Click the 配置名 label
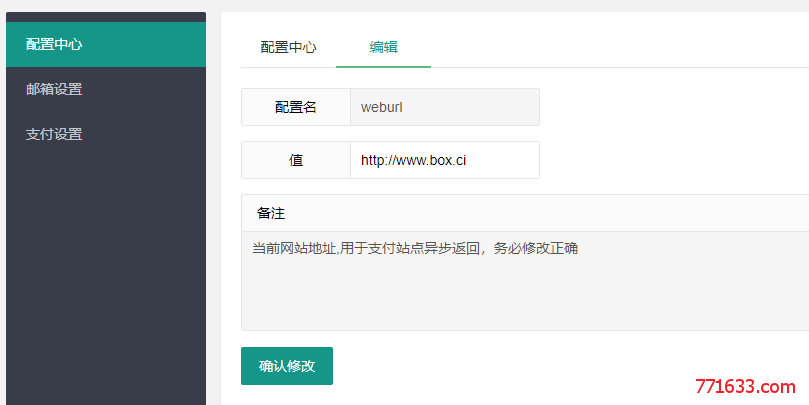This screenshot has height=405, width=809. pyautogui.click(x=296, y=107)
